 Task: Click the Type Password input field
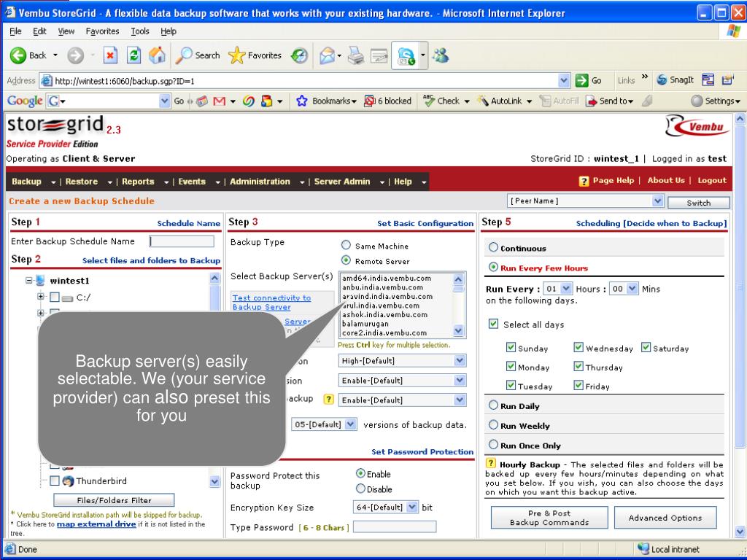(395, 526)
